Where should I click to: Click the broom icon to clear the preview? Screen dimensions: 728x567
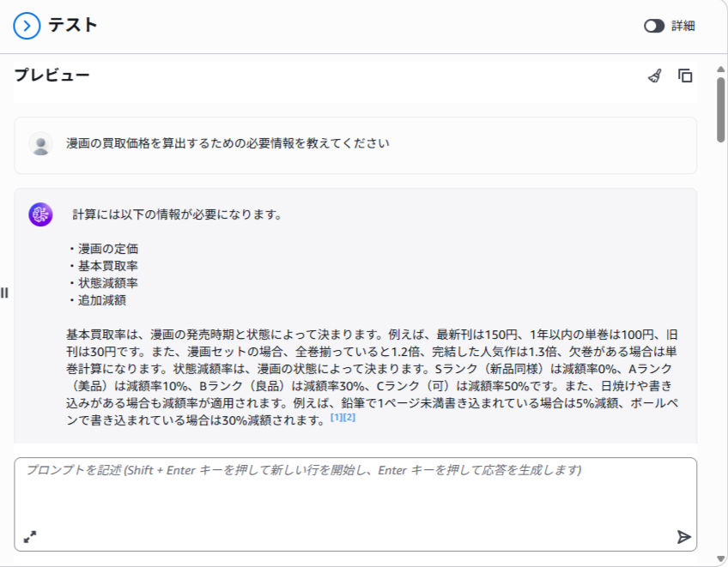coord(655,75)
